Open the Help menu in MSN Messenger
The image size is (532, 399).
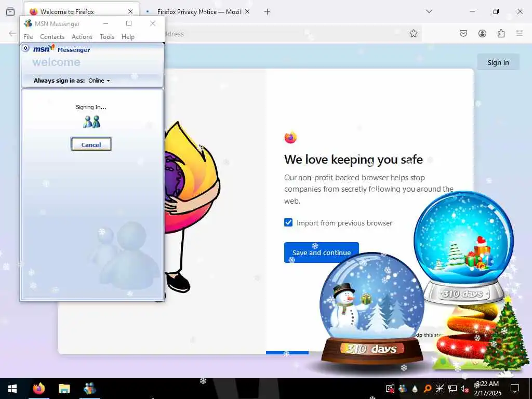128,37
